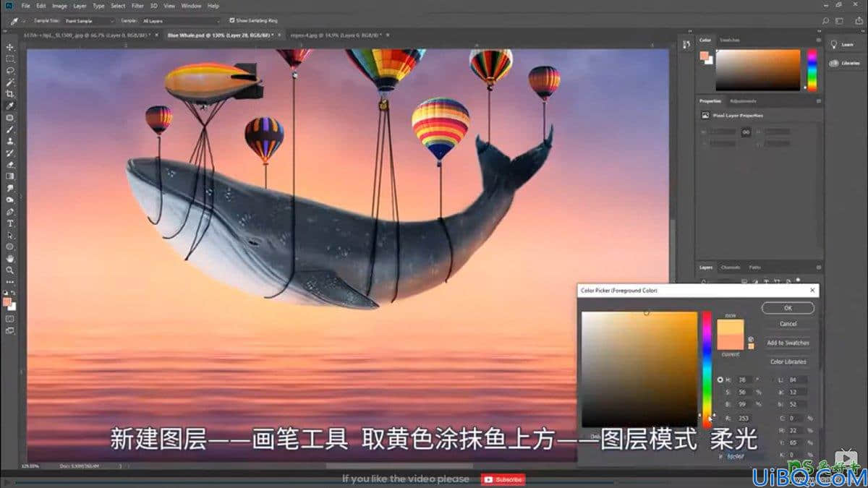Select the History Brush tool
Screen dimensions: 868x488
tap(10, 153)
